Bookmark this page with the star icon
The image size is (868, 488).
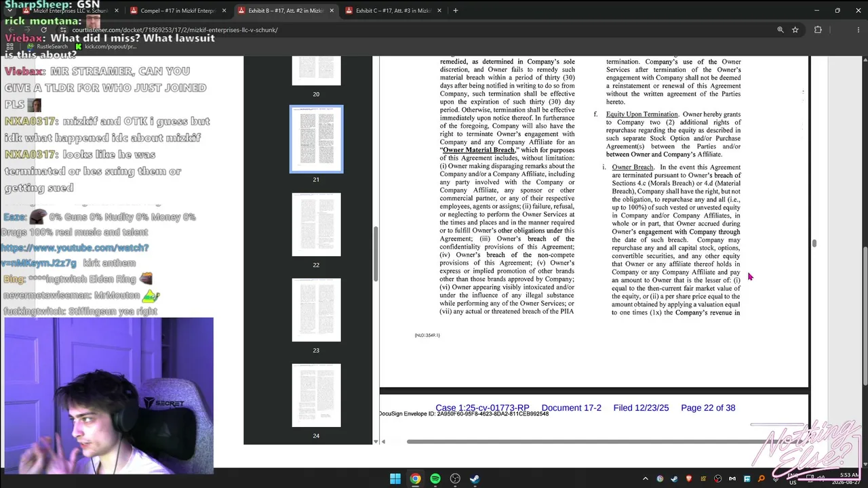[x=795, y=30]
